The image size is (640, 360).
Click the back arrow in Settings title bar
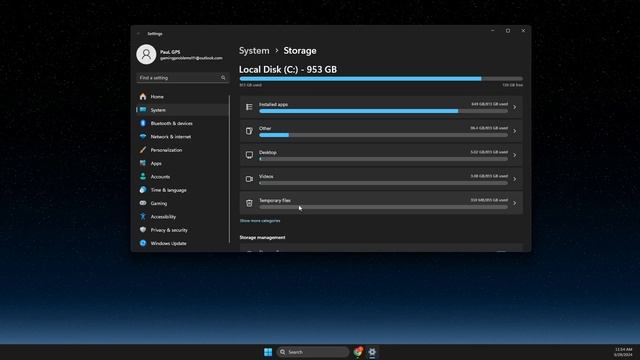click(x=139, y=33)
